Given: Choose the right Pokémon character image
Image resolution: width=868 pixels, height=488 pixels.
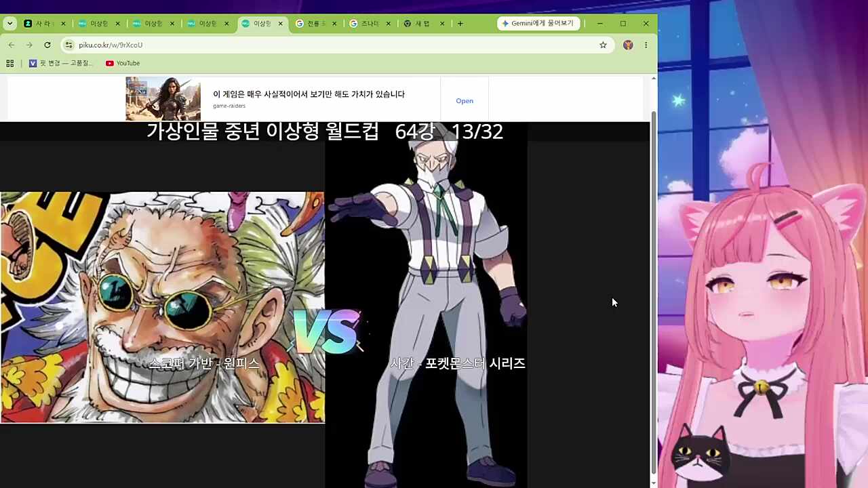Looking at the screenshot, I should click(x=427, y=305).
